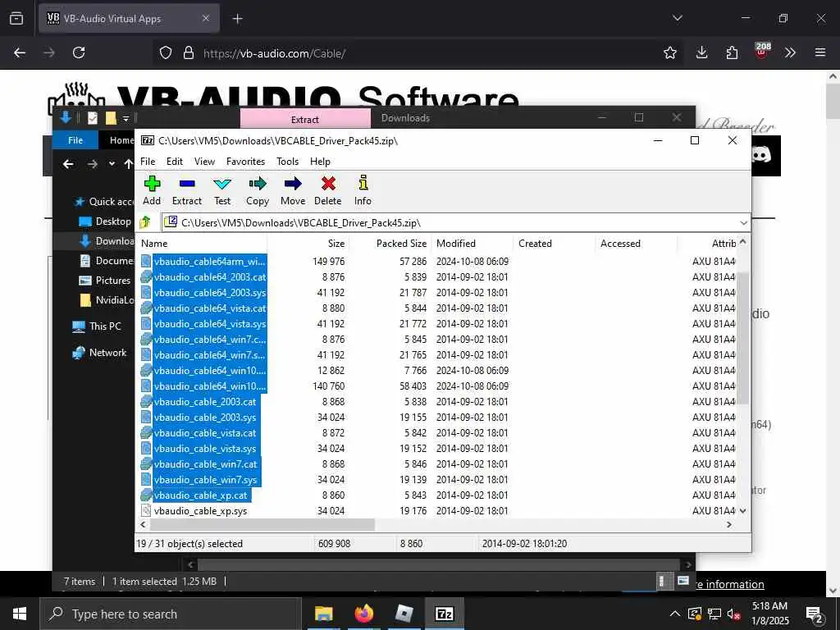This screenshot has height=630, width=840.
Task: Open Firefox extensions puzzle icon
Action: pyautogui.click(x=732, y=52)
